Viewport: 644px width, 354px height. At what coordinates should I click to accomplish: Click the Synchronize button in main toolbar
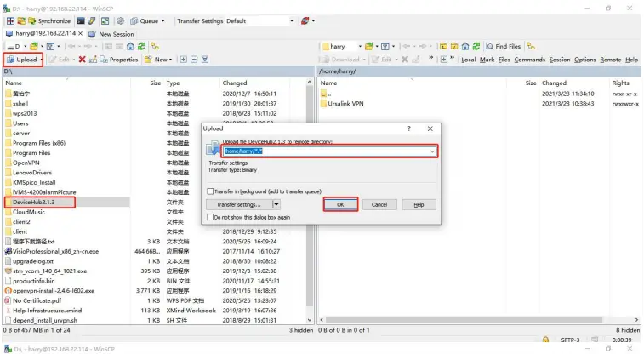(49, 21)
